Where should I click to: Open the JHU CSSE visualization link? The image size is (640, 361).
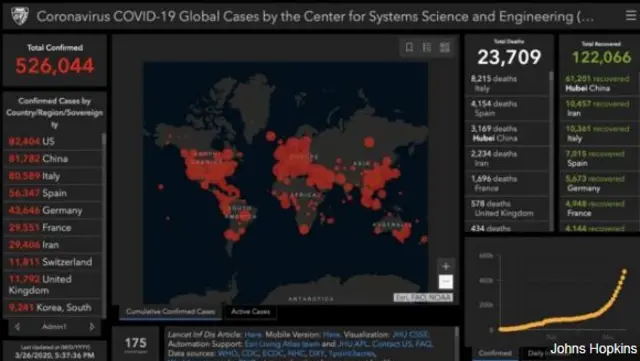pos(410,334)
